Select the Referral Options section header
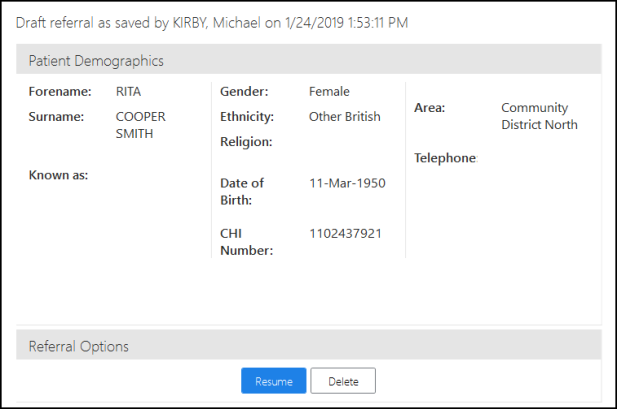617x409 pixels. pyautogui.click(x=308, y=345)
